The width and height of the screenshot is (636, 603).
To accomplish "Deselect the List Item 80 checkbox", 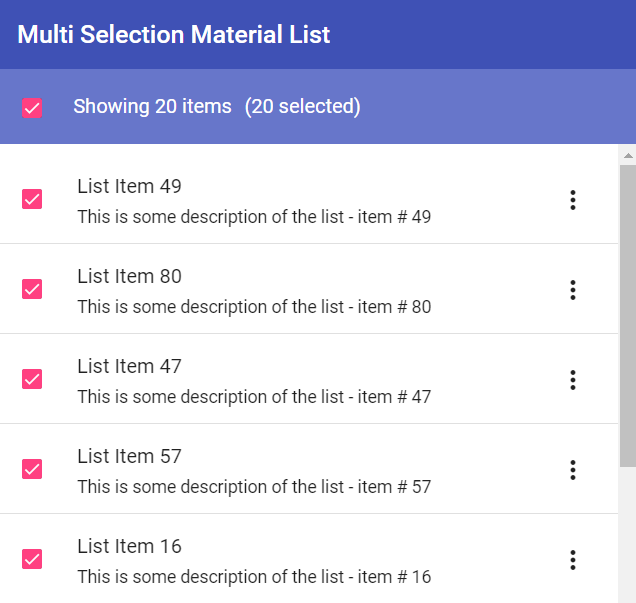I will (32, 289).
